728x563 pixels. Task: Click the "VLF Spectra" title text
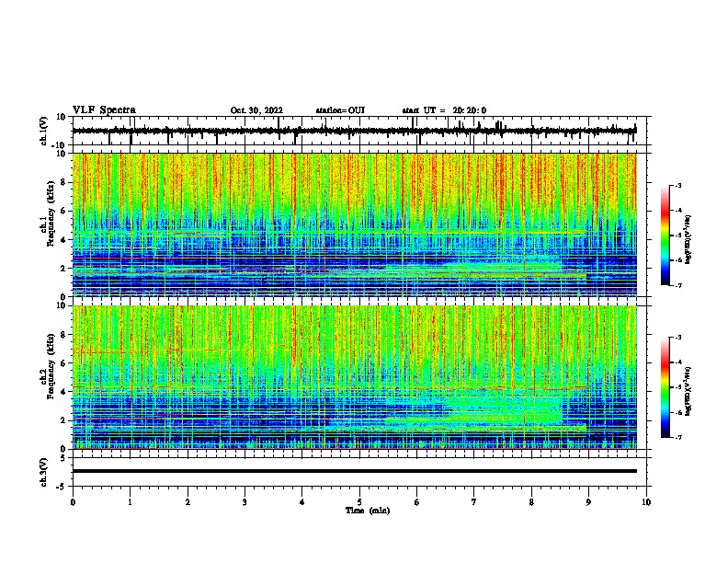click(104, 110)
